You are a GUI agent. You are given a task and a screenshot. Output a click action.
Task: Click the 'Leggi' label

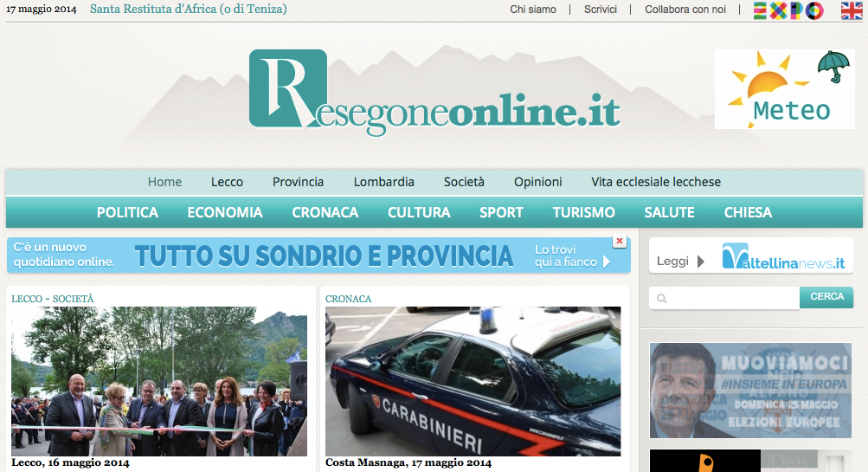pos(672,262)
